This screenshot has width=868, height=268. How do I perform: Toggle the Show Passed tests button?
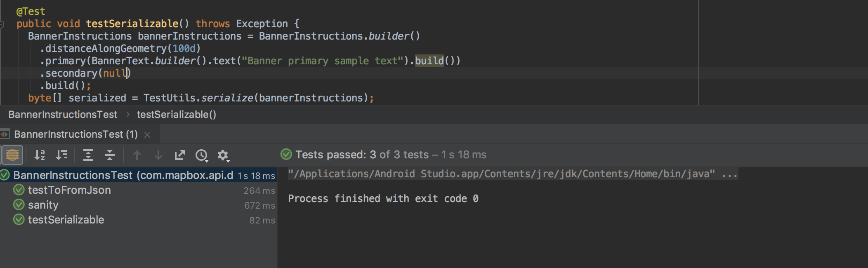click(12, 155)
